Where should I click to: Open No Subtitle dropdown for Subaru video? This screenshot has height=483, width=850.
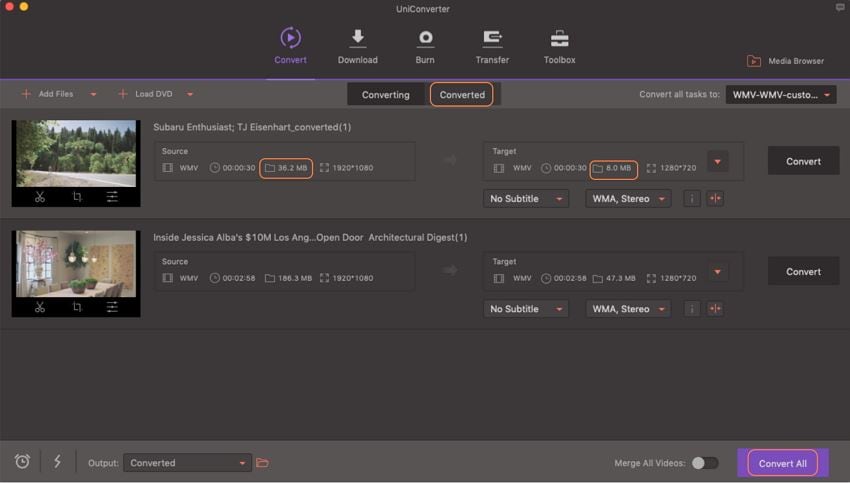click(x=525, y=199)
